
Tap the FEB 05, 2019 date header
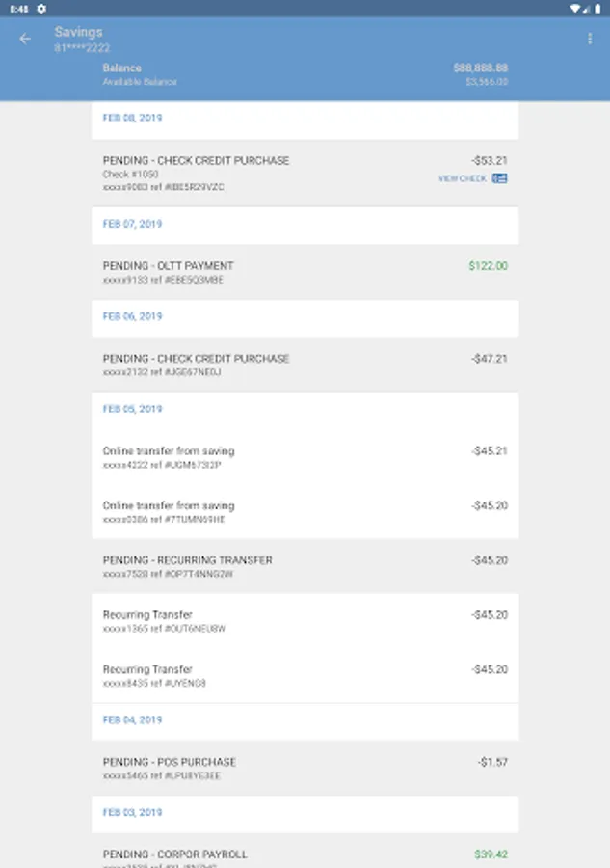(x=132, y=409)
